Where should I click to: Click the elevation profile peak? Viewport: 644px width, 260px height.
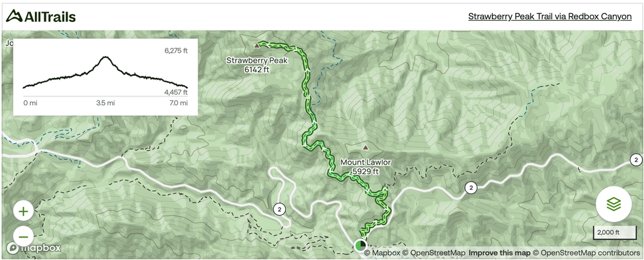coord(106,57)
